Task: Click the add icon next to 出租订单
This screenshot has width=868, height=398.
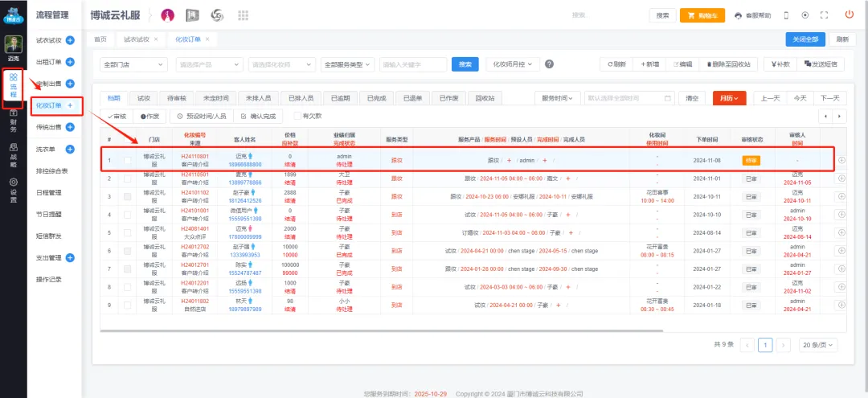Action: (x=70, y=62)
